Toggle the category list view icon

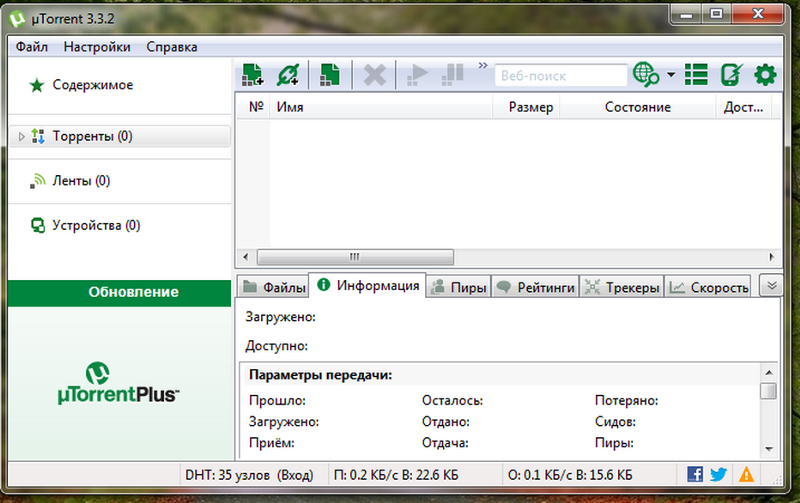point(696,75)
